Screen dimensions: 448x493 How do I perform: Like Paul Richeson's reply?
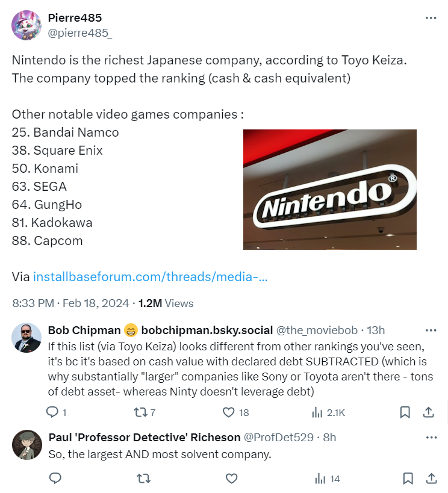[x=231, y=479]
